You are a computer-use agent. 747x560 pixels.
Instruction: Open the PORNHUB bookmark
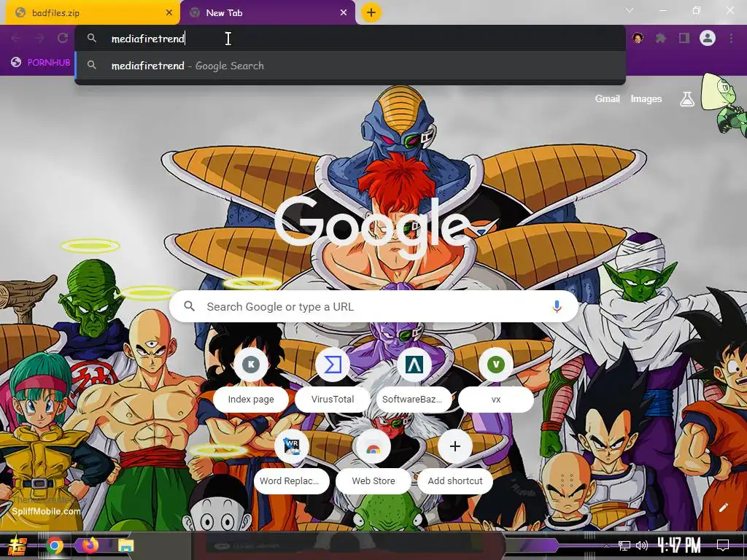[41, 63]
